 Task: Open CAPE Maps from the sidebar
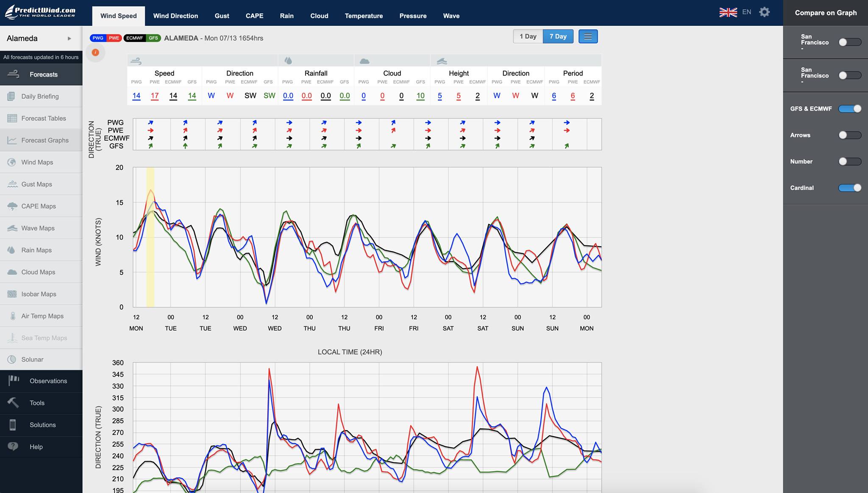[38, 206]
